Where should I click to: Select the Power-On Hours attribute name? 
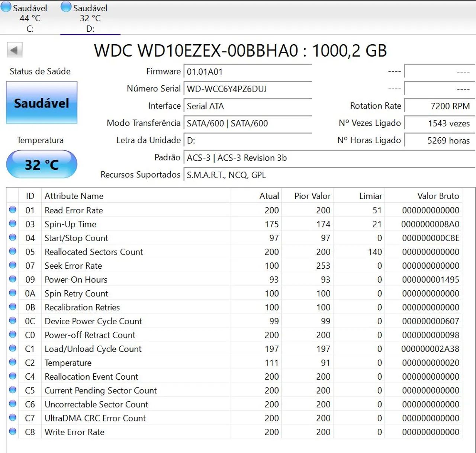pyautogui.click(x=76, y=280)
